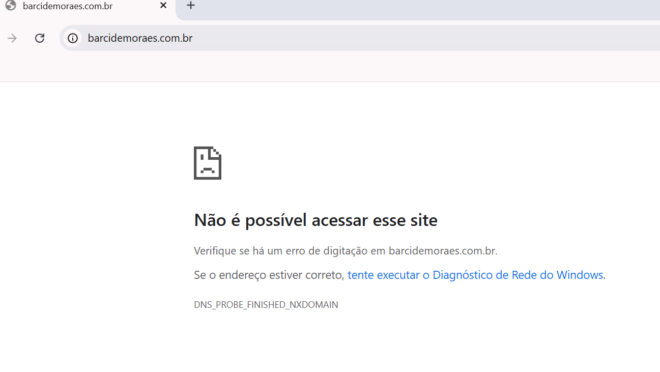Click the Se o endereço estiver correto text

click(x=269, y=275)
